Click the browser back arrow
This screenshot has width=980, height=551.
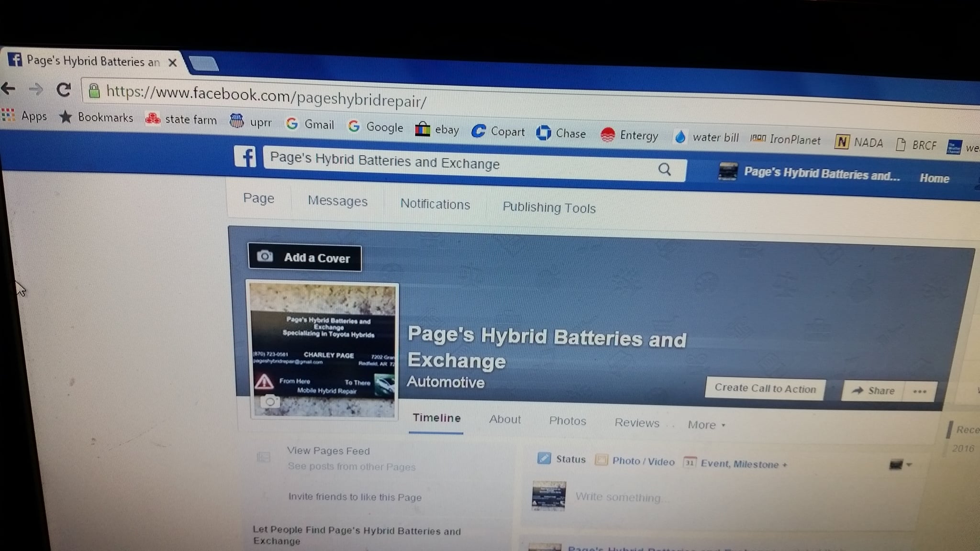tap(8, 88)
